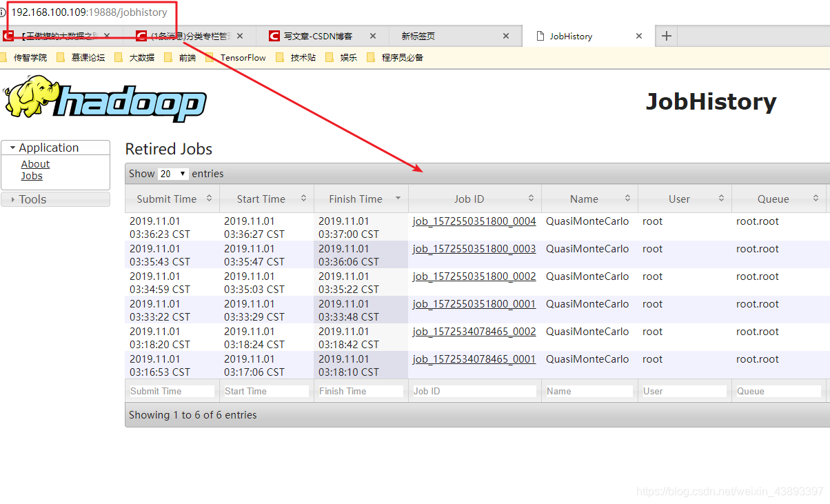This screenshot has width=830, height=504.
Task: Open job_1572550351800_0002 details
Action: tap(474, 276)
